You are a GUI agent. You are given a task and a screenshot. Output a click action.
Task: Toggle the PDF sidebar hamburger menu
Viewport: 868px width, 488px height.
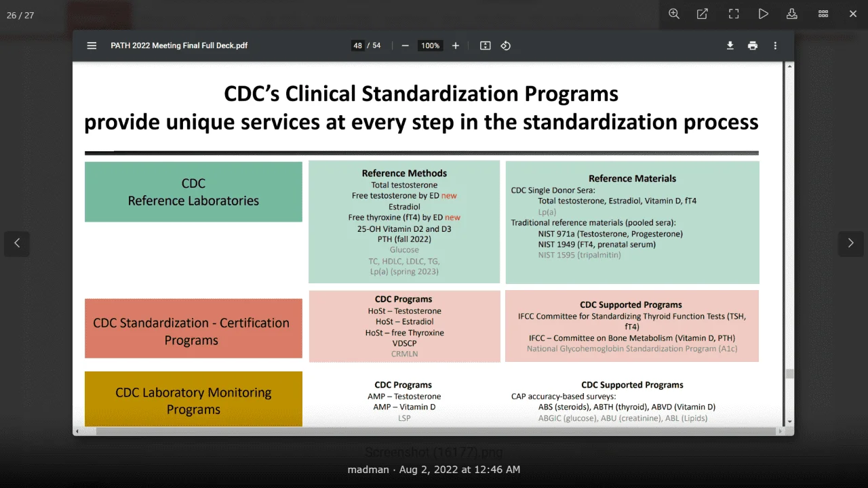[x=92, y=46]
